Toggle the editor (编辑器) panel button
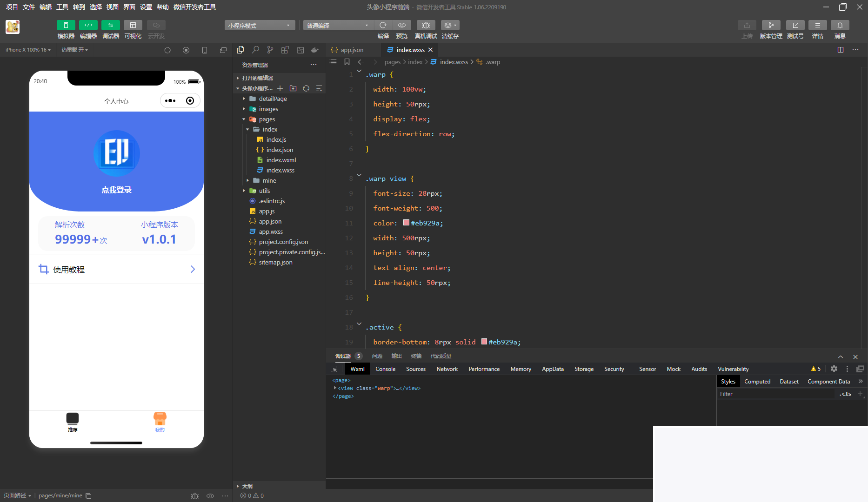 coord(88,26)
